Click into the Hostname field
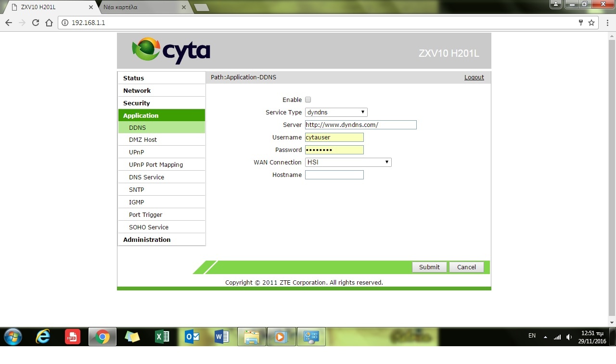 coord(334,175)
